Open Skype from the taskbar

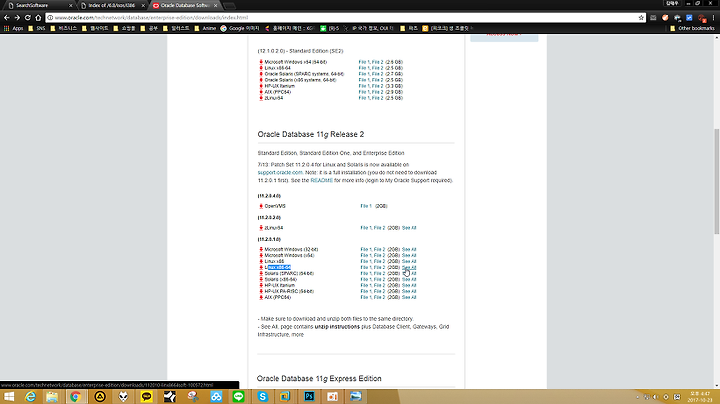262,397
